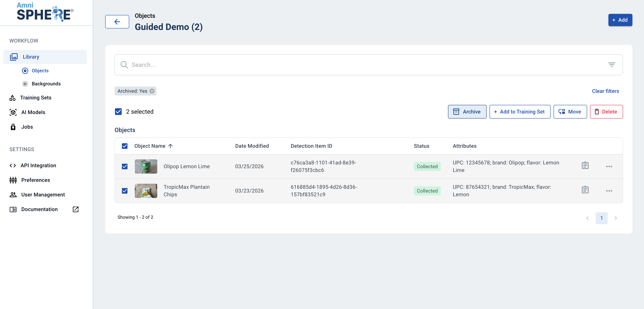Sort by Object Name column arrow

tap(171, 146)
